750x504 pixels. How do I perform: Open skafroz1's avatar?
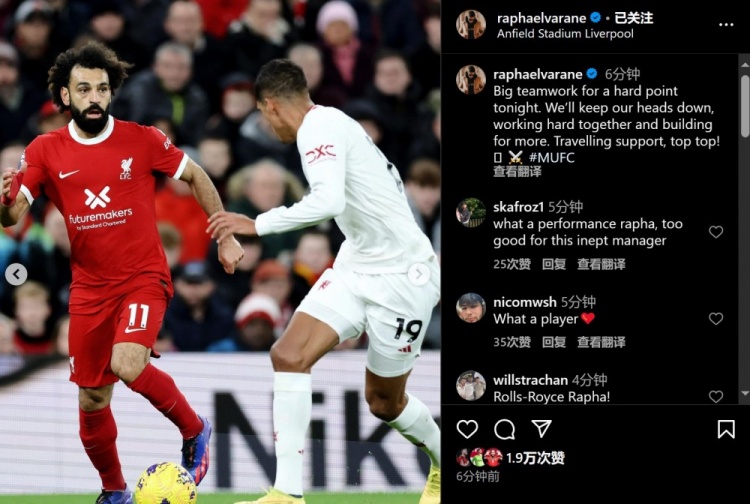pos(471,212)
